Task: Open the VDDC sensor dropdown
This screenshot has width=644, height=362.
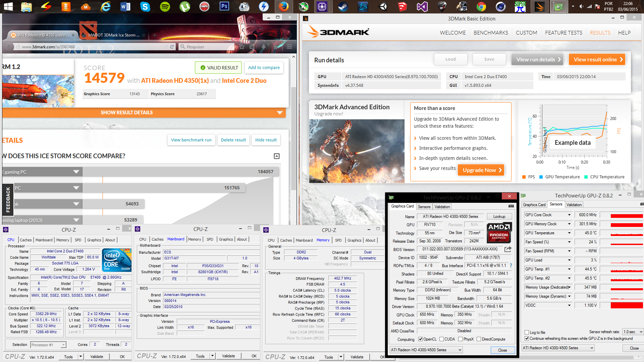Action: point(569,305)
